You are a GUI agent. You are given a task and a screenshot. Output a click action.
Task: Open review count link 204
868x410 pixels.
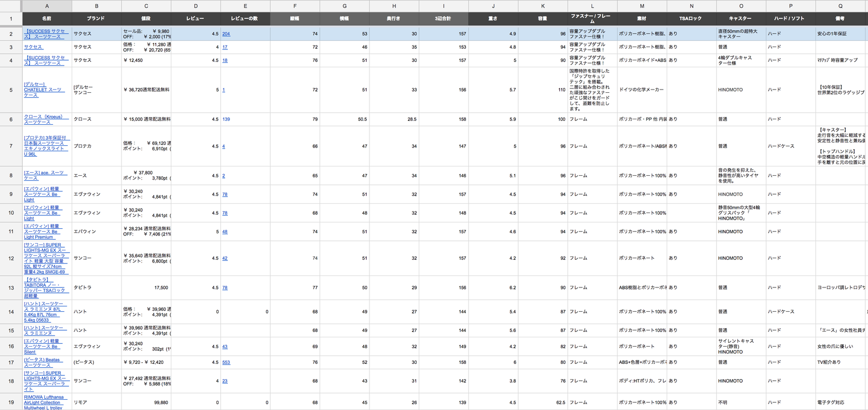[x=226, y=34]
